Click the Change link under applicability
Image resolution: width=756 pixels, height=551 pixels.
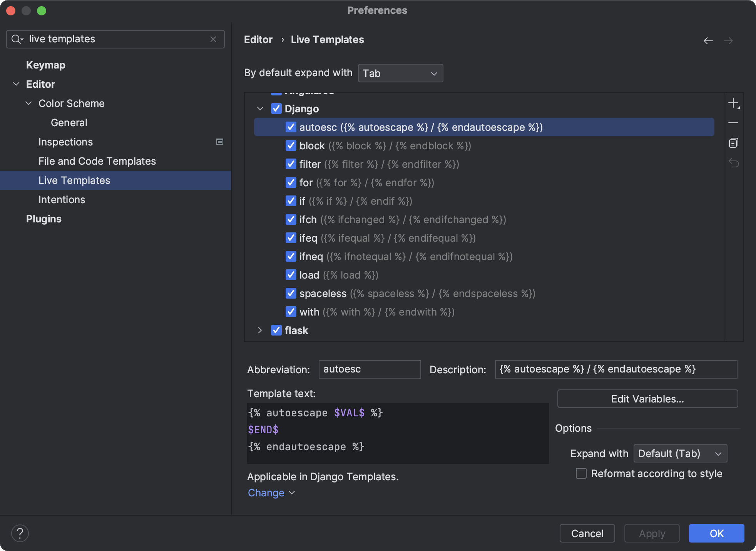point(266,493)
